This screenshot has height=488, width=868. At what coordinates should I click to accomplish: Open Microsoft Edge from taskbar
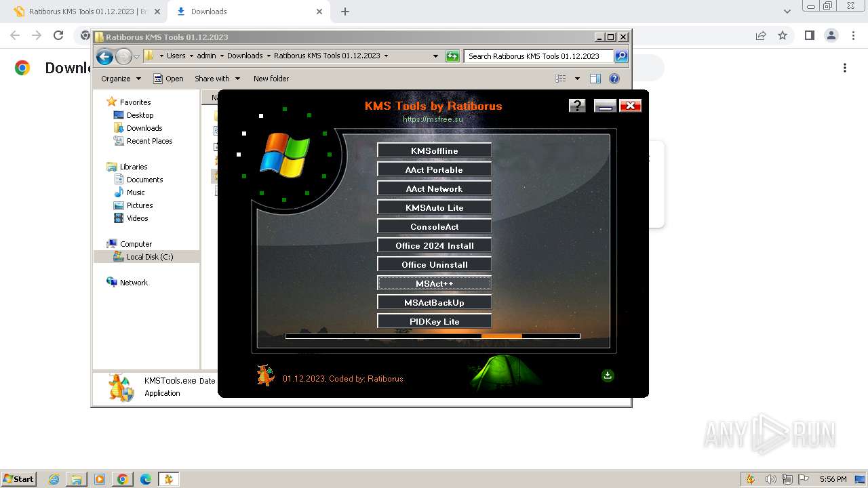pyautogui.click(x=145, y=479)
